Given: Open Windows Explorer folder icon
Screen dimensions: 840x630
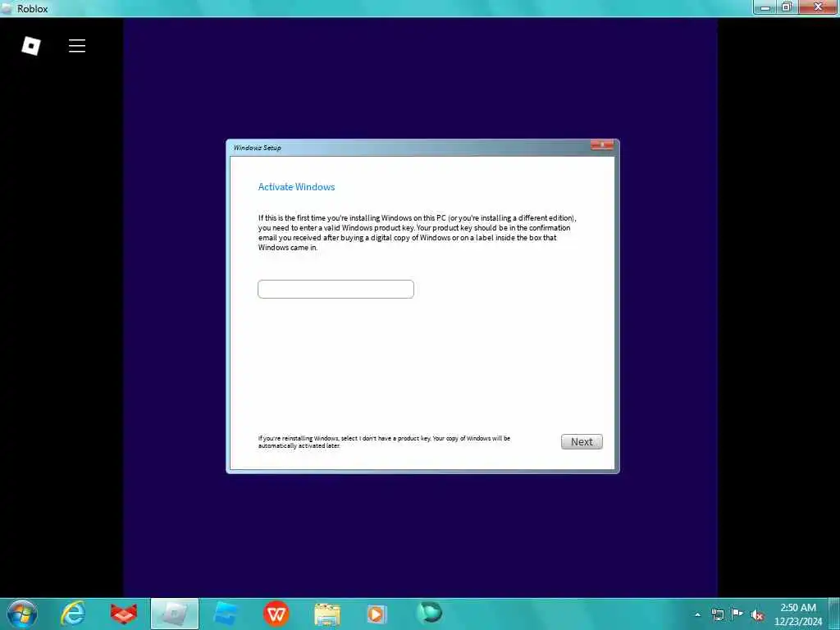Looking at the screenshot, I should [x=326, y=614].
